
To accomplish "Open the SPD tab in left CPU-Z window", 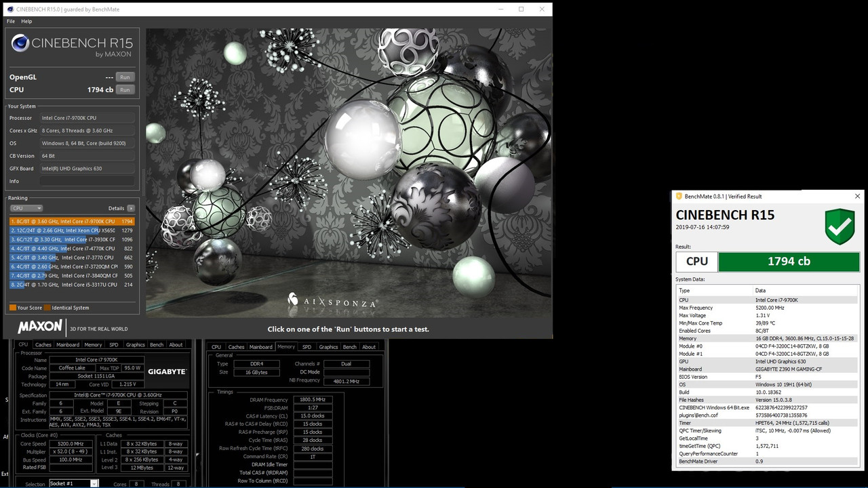I will (x=113, y=345).
